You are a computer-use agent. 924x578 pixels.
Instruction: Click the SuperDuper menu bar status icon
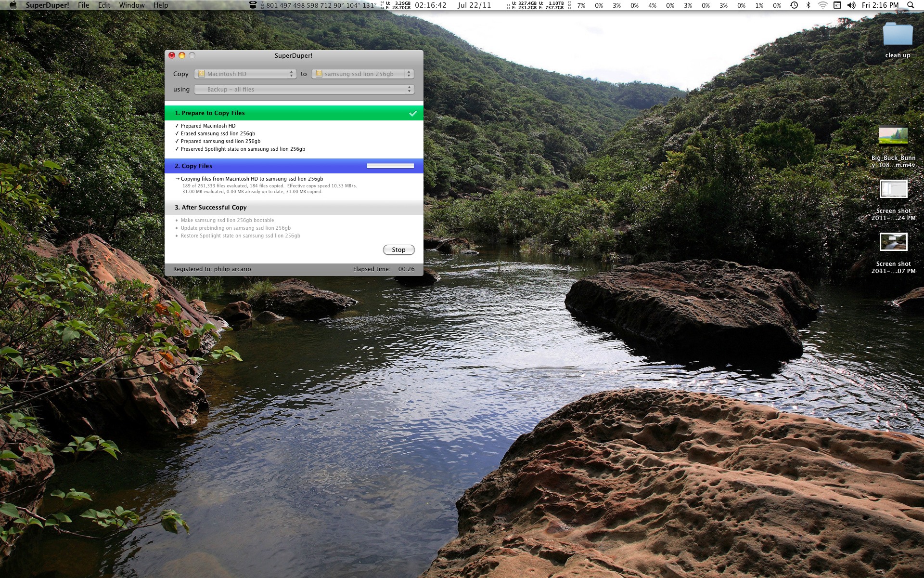[253, 5]
